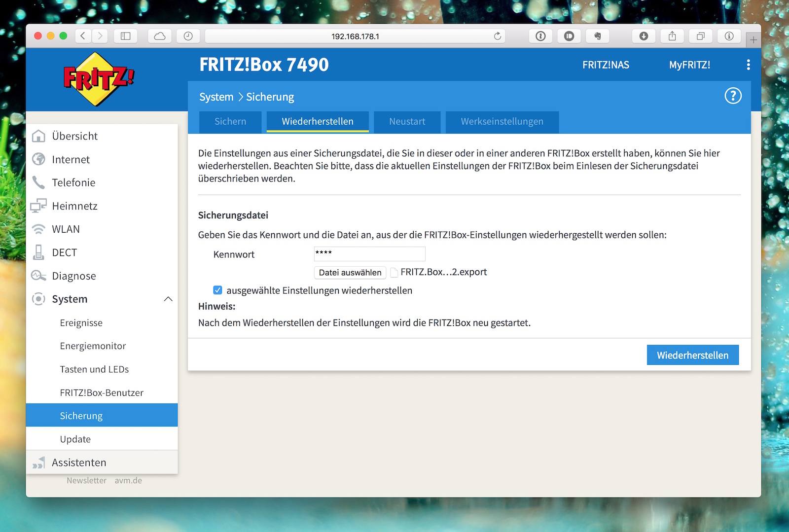
Task: Click the System gear icon
Action: 38,299
